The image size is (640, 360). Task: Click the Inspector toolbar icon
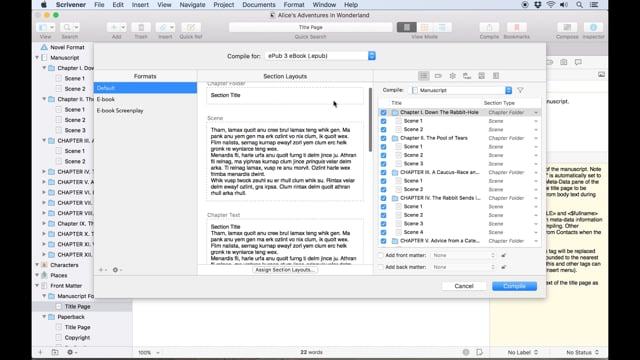(x=593, y=27)
